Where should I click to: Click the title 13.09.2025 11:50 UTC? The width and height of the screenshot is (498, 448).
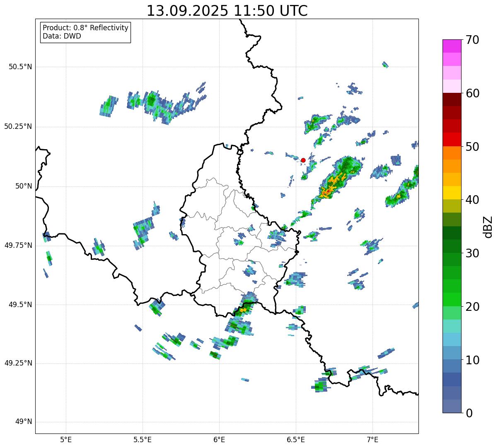click(x=227, y=11)
